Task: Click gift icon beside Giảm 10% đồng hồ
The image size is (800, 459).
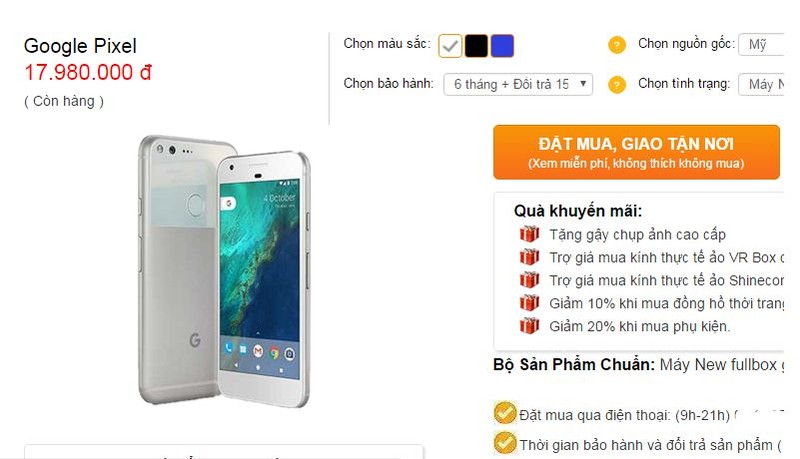Action: click(529, 303)
